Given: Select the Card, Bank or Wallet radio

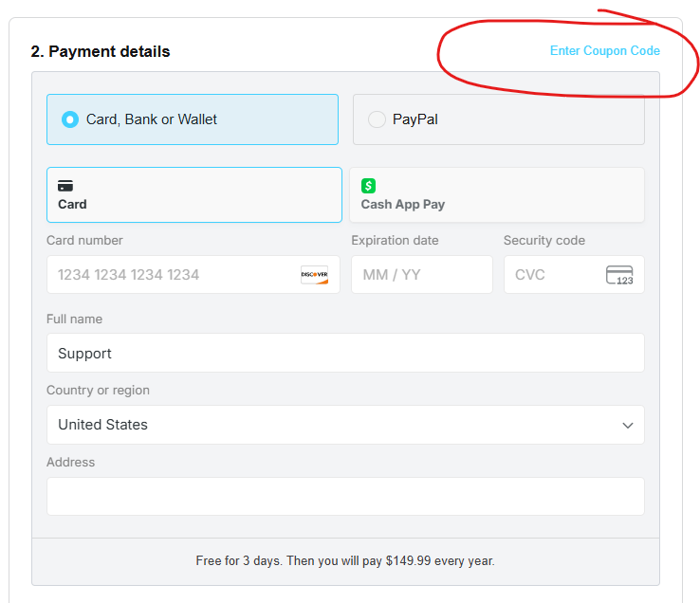Looking at the screenshot, I should point(69,119).
